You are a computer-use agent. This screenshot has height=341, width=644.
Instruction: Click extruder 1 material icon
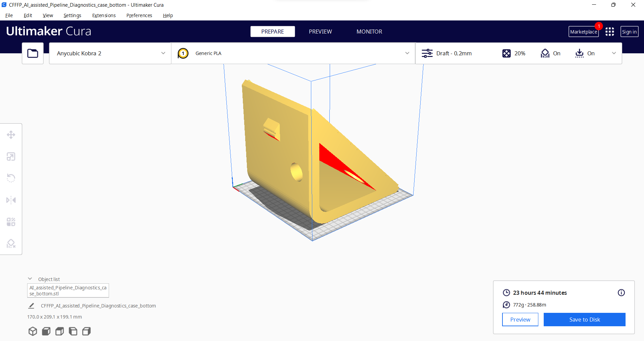(183, 53)
